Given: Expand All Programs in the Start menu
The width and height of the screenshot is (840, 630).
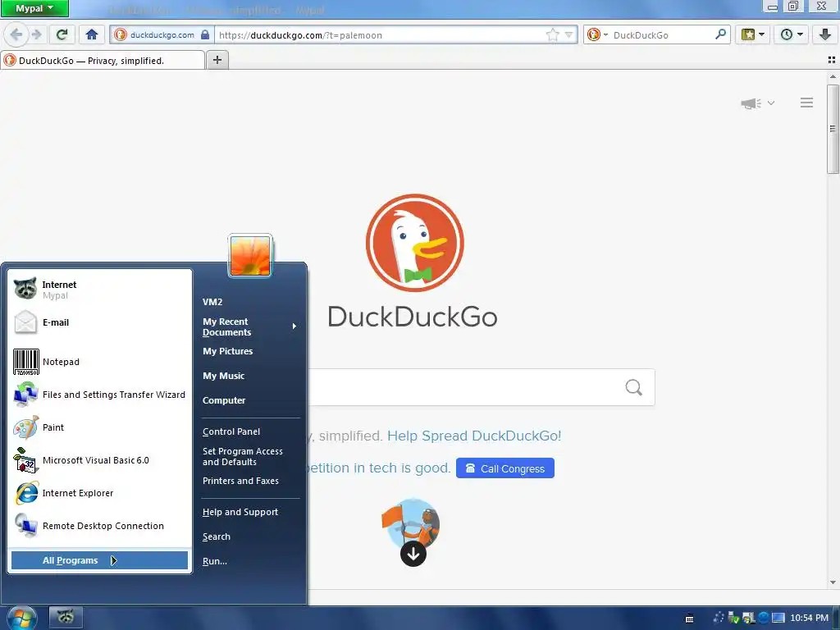Looking at the screenshot, I should 99,560.
